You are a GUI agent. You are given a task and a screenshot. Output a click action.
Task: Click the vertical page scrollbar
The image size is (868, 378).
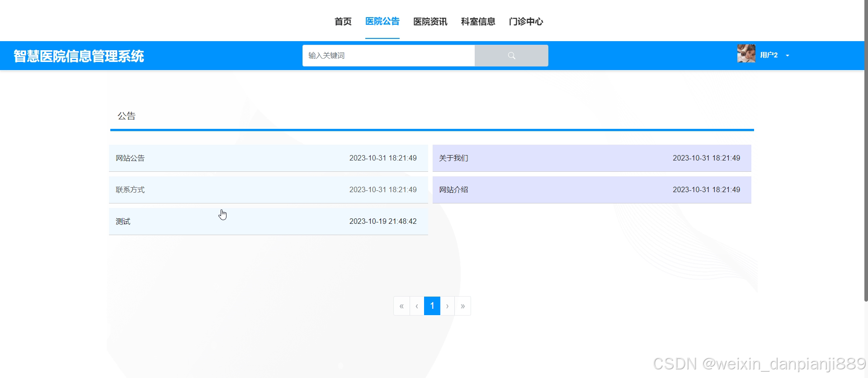click(x=866, y=151)
